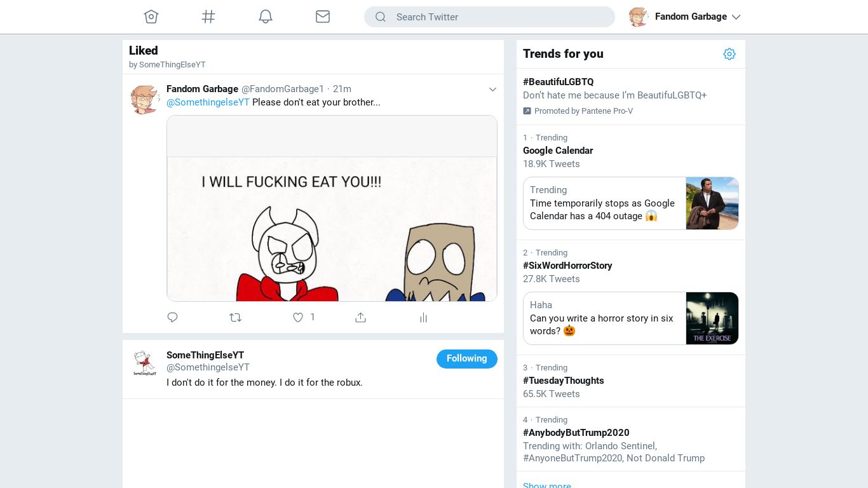View tweet analytics bar-chart icon
Image resolution: width=868 pixels, height=488 pixels.
pos(423,317)
